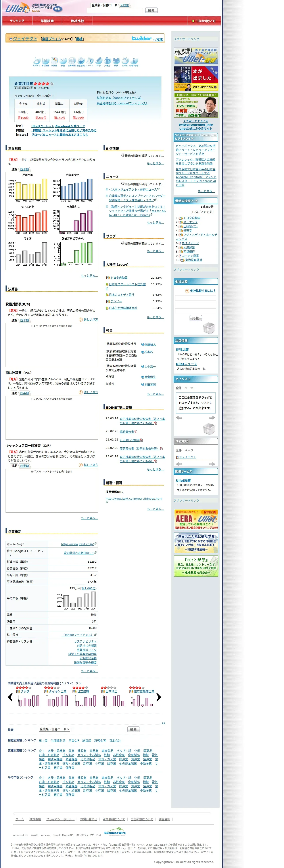Open the 役員 officers icon
The image size is (284, 868).
pyautogui.click(x=116, y=61)
